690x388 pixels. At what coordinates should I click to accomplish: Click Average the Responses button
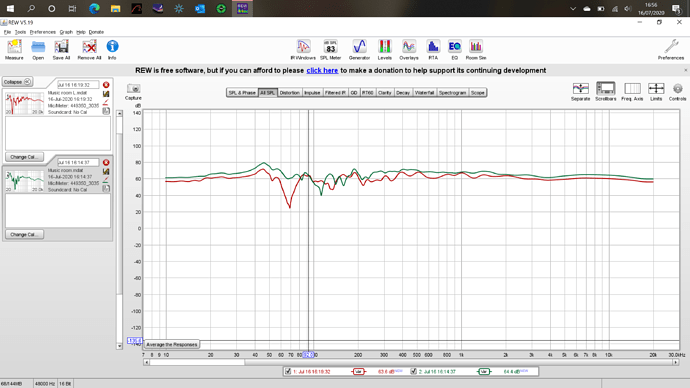pyautogui.click(x=172, y=344)
